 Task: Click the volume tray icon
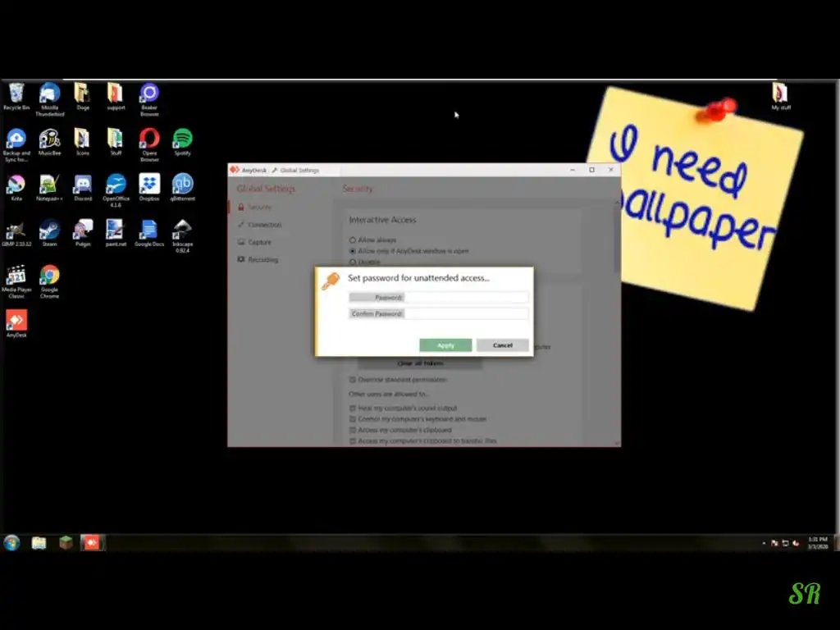(796, 543)
